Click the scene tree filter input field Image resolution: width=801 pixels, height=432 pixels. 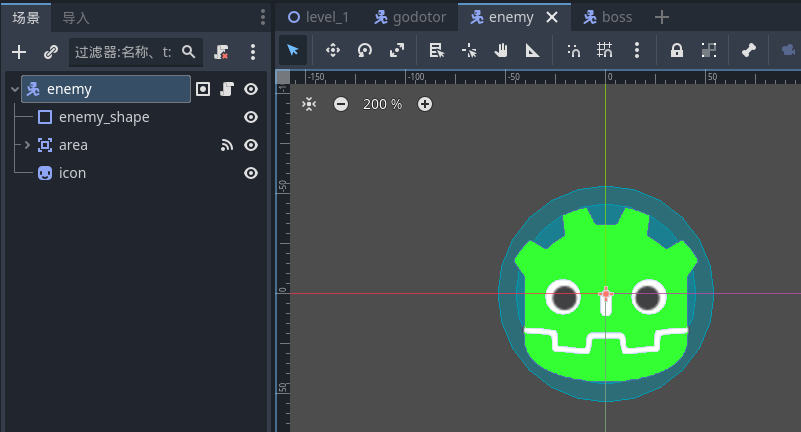click(125, 52)
